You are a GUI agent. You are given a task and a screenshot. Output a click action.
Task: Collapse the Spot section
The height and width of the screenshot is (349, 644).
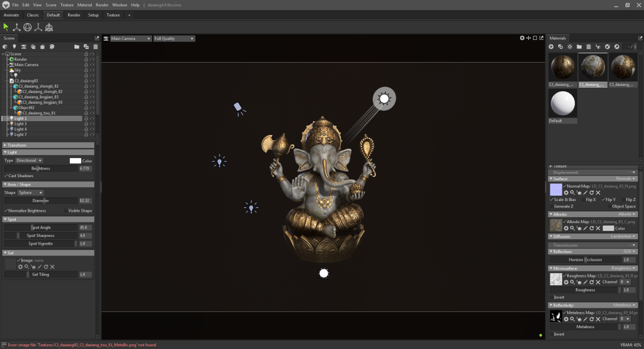[48, 220]
